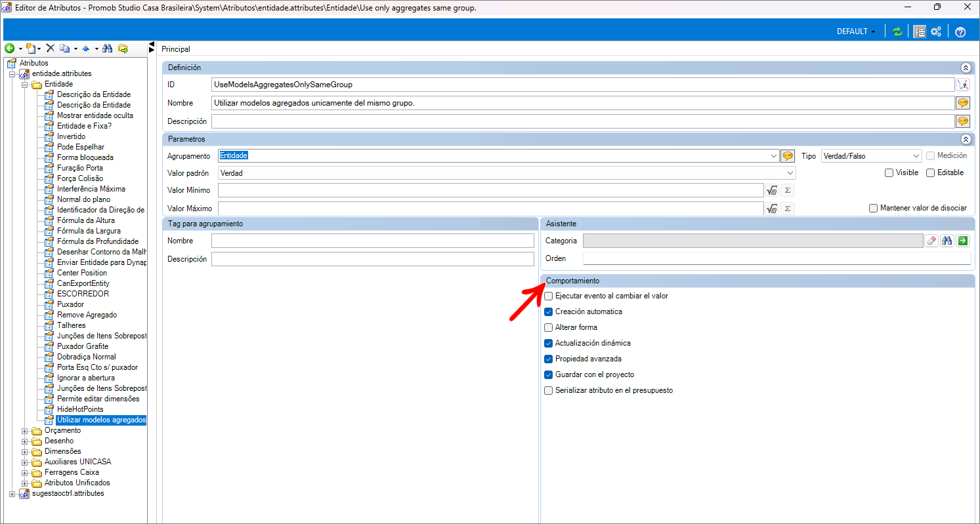The width and height of the screenshot is (980, 524).
Task: Click the Orden input field
Action: (776, 258)
